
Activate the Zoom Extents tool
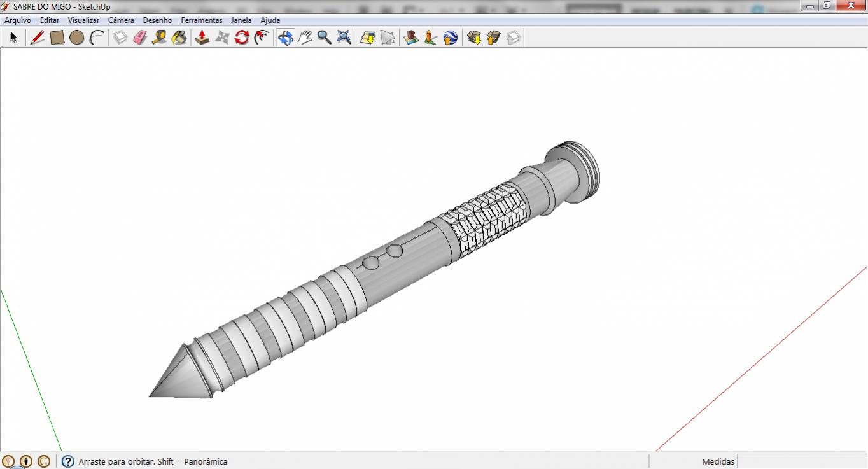[344, 38]
